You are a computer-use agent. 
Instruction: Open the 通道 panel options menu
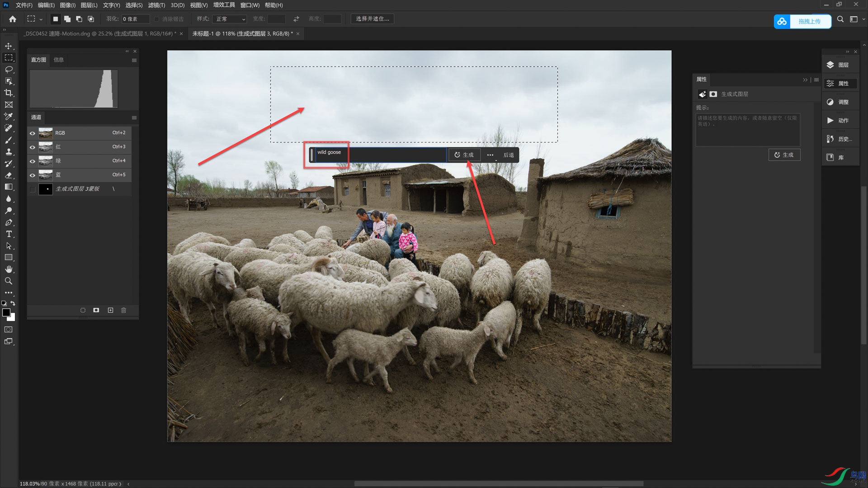[134, 117]
